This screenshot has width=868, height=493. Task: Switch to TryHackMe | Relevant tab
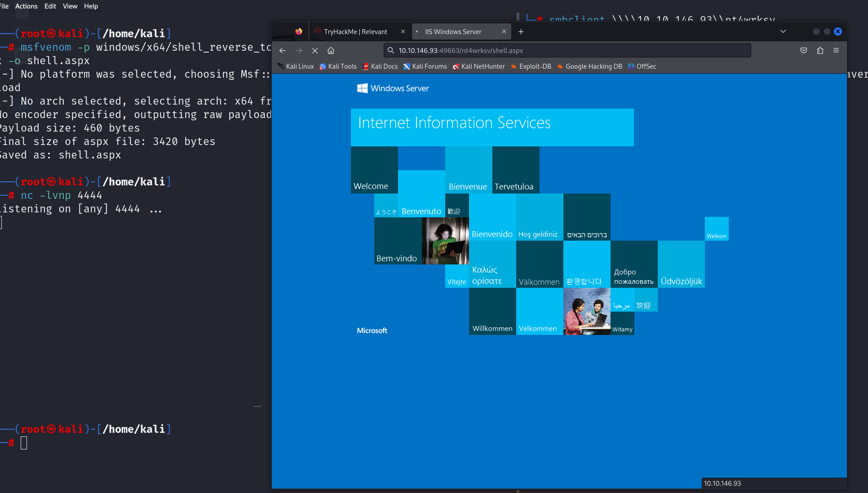click(355, 32)
